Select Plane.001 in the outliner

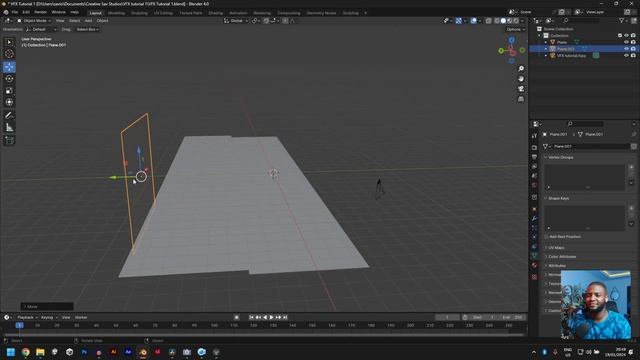tap(566, 49)
